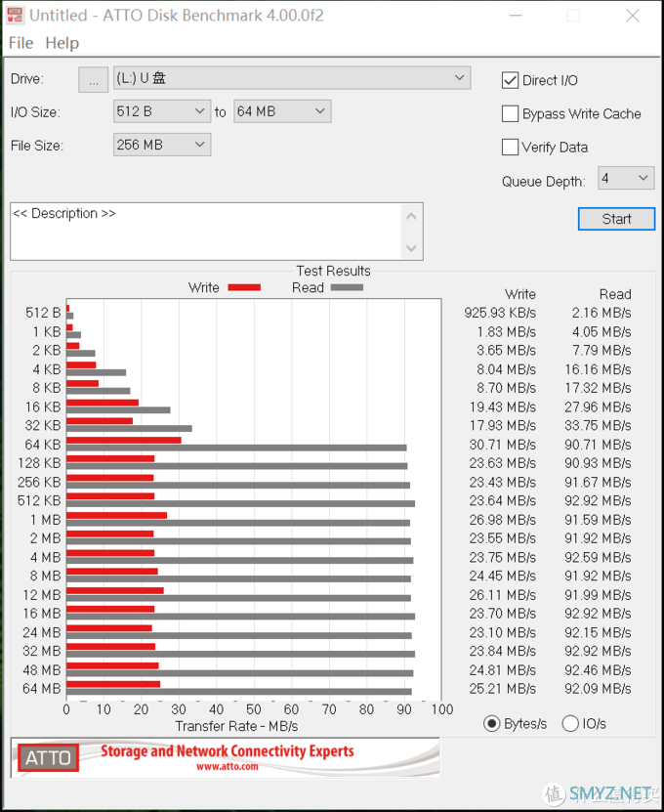Viewport: 664px width, 812px height.
Task: Open the Queue Depth dropdown
Action: pos(626,178)
